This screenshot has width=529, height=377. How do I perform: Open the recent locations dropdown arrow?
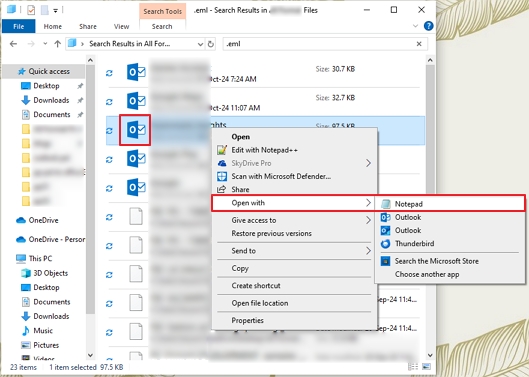[x=46, y=44]
